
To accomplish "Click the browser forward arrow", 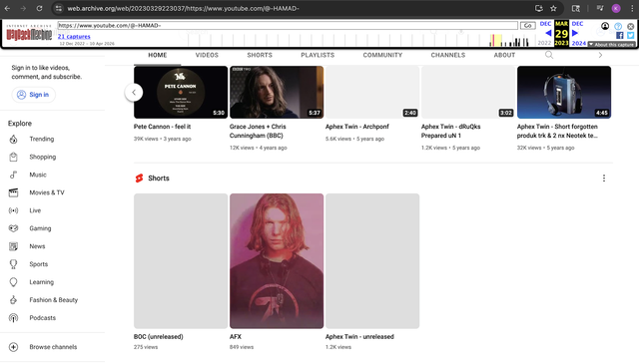I will click(23, 8).
